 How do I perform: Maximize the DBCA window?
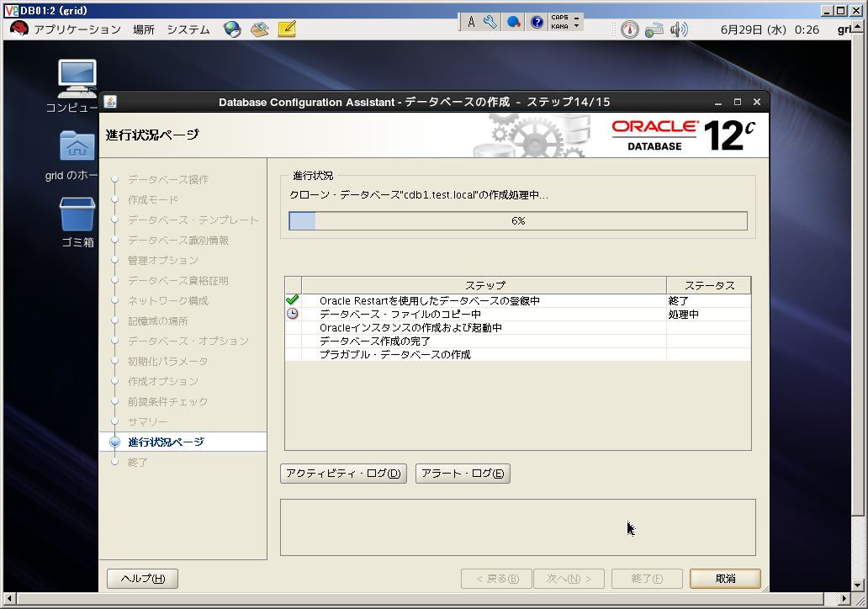coord(738,102)
